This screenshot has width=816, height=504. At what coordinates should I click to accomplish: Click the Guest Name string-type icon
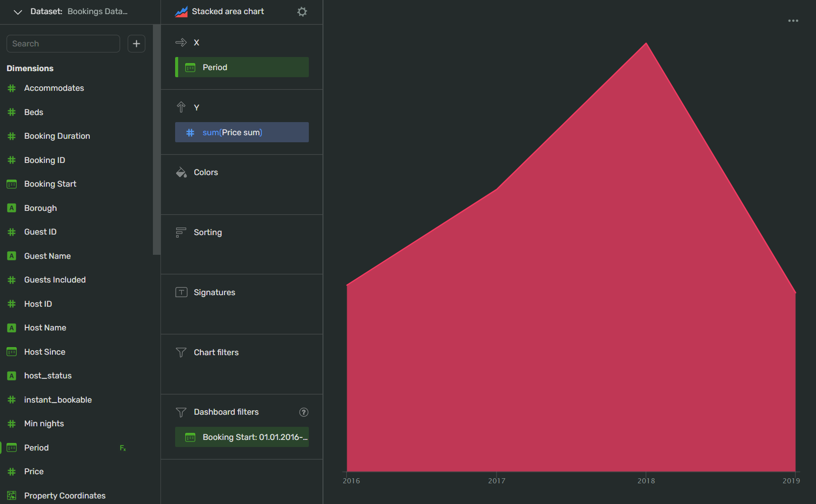click(x=12, y=256)
